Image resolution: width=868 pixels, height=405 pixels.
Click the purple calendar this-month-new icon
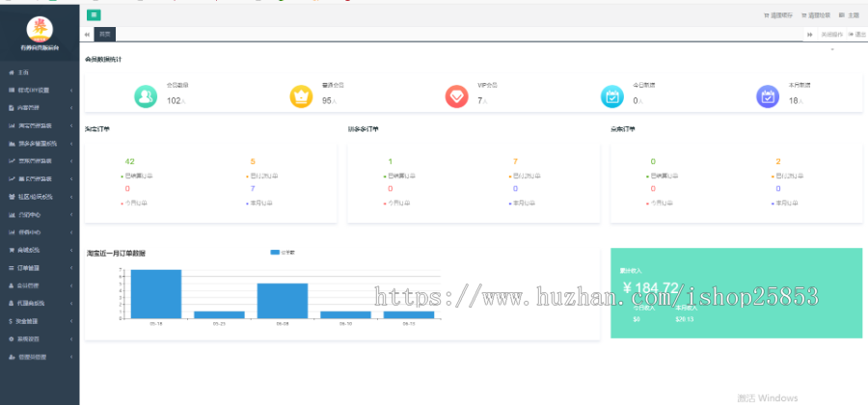pyautogui.click(x=768, y=95)
